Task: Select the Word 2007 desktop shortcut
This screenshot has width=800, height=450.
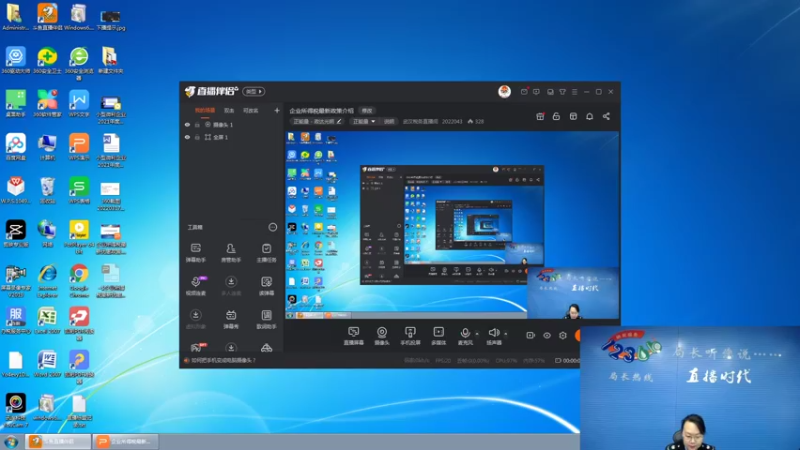Action: click(x=47, y=364)
